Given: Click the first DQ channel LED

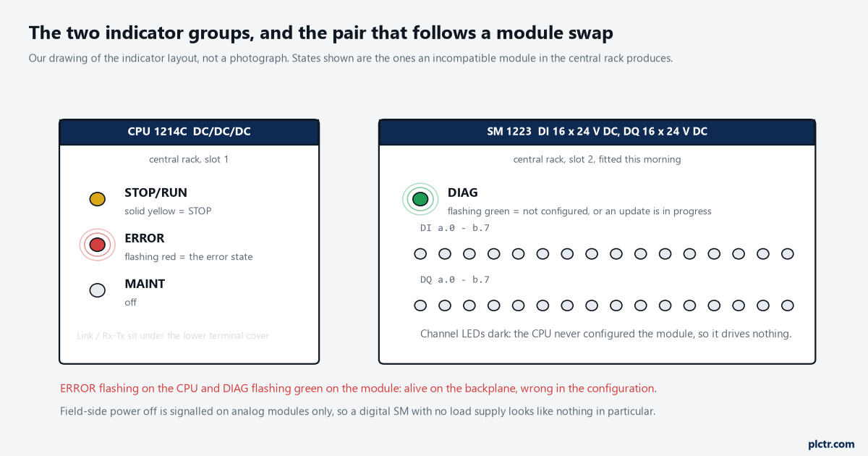Looking at the screenshot, I should (420, 305).
